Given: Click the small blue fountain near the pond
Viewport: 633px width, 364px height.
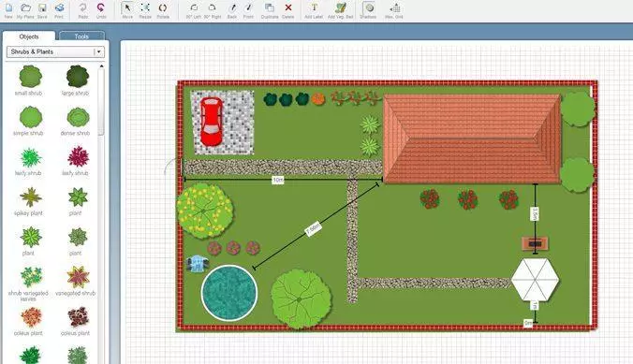Looking at the screenshot, I should pyautogui.click(x=198, y=264).
